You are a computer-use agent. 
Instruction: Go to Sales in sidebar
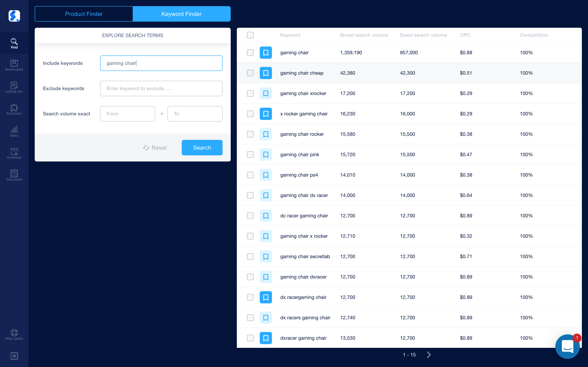(x=14, y=131)
